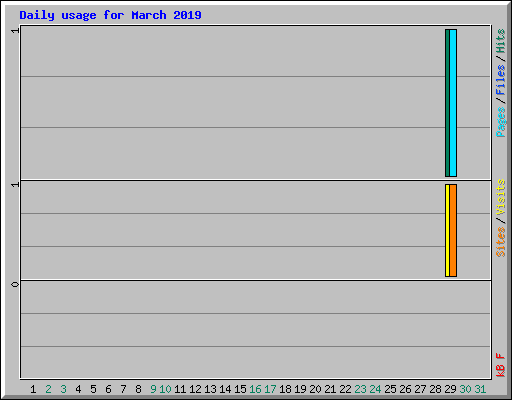Click the middle panel's y-axis value 1

point(15,184)
